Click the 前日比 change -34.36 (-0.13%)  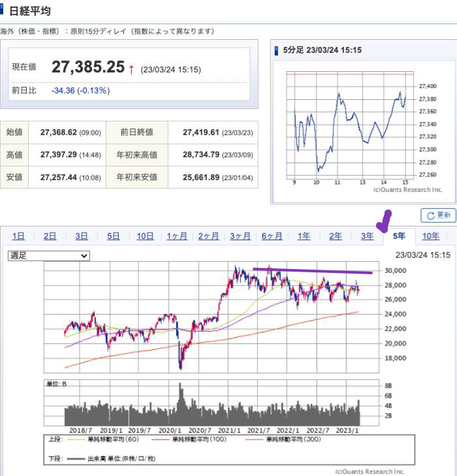80,91
